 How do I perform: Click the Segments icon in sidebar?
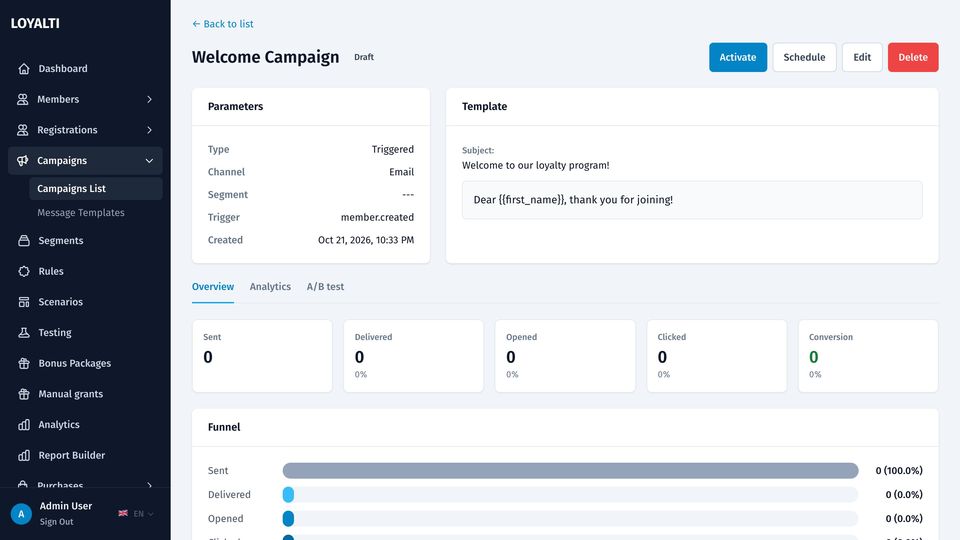(24, 241)
